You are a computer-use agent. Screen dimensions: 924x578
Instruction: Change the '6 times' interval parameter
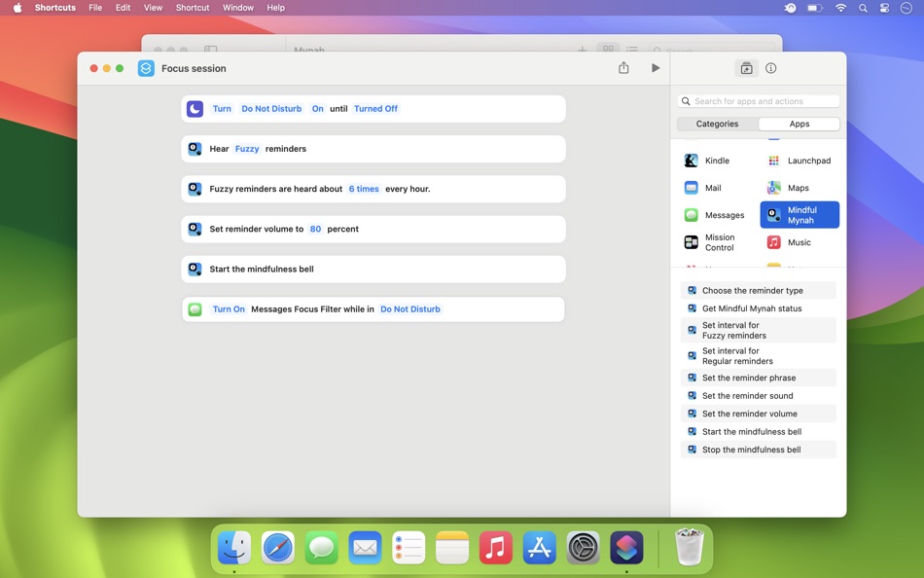tap(364, 189)
